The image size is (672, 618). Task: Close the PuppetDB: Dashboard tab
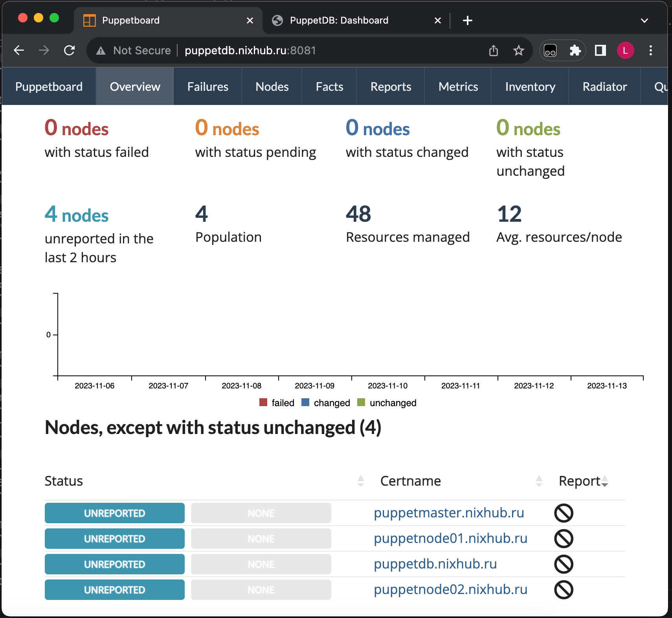pos(438,20)
